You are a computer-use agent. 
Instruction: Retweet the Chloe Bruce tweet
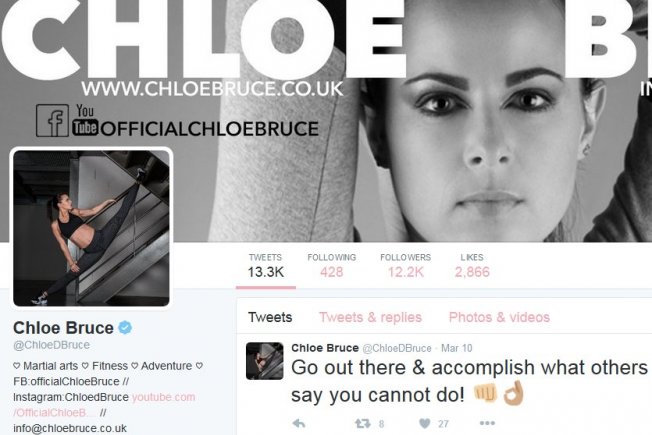[x=363, y=423]
